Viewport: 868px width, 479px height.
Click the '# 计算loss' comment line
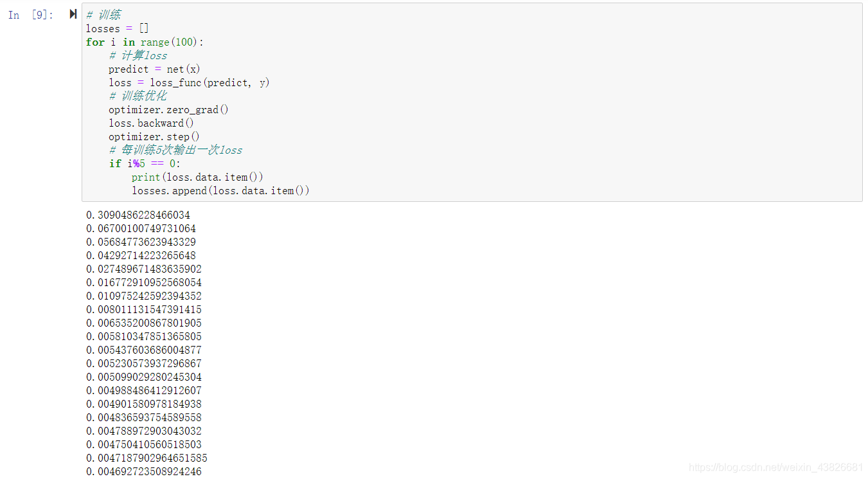[137, 55]
